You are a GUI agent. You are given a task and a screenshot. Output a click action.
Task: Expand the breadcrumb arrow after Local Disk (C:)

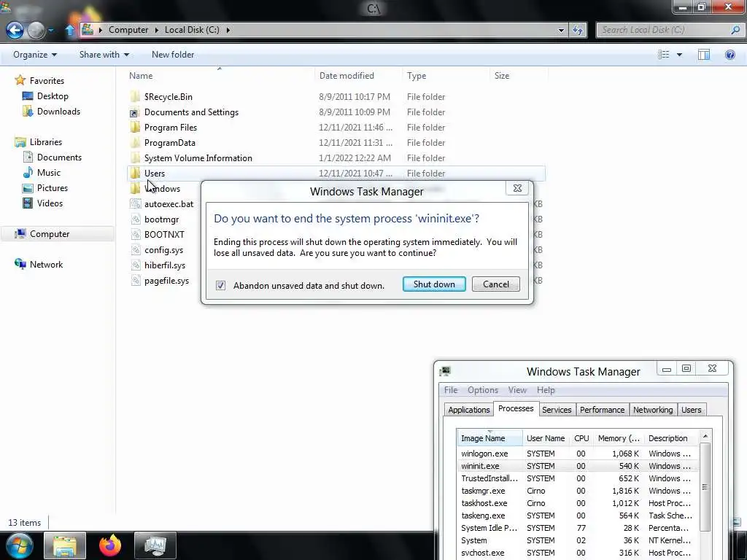(228, 30)
